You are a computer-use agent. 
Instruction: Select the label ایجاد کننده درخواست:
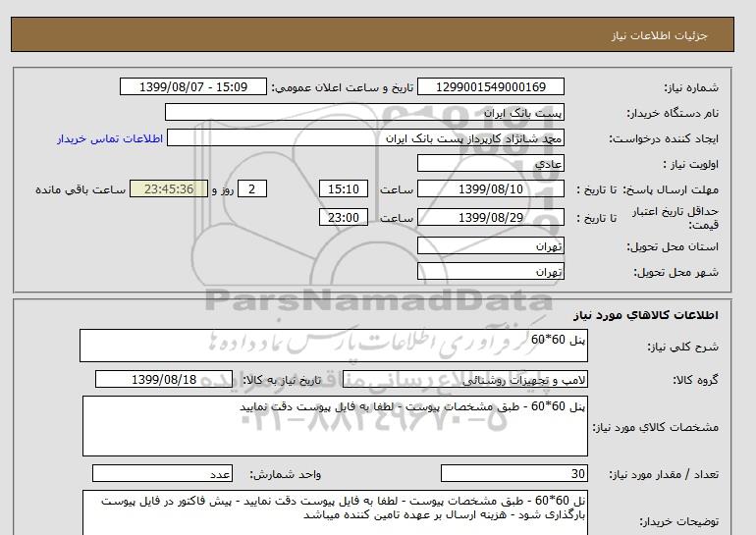tap(664, 138)
